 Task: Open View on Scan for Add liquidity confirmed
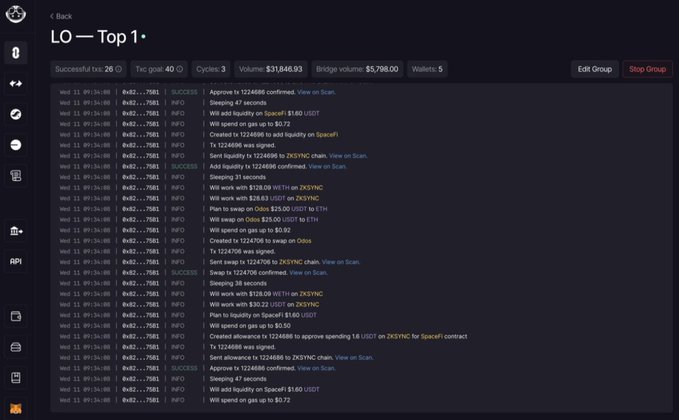pos(327,166)
